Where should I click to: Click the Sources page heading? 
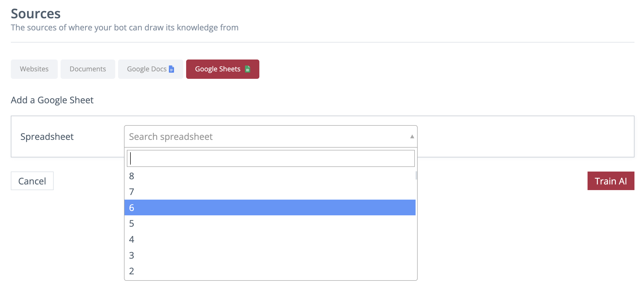36,14
